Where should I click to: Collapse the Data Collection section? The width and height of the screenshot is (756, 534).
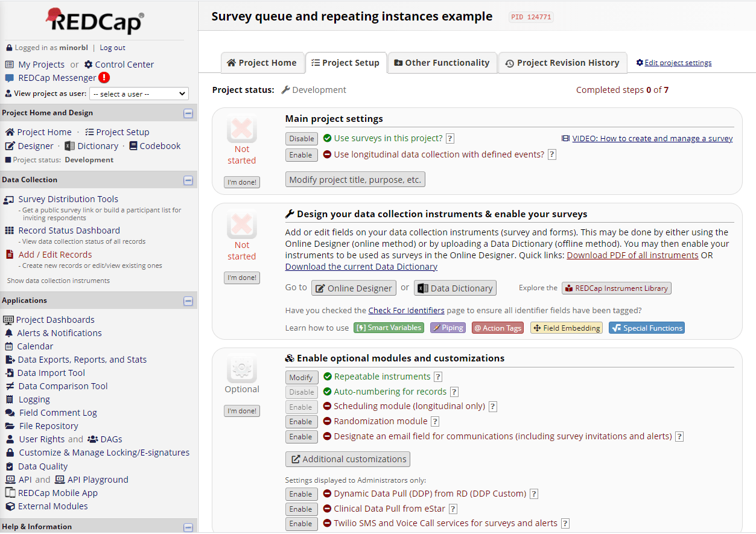pyautogui.click(x=188, y=180)
